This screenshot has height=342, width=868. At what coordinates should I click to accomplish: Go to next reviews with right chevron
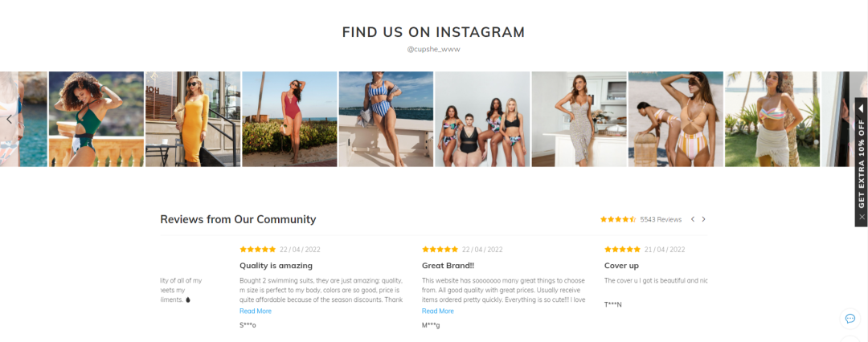pos(703,219)
